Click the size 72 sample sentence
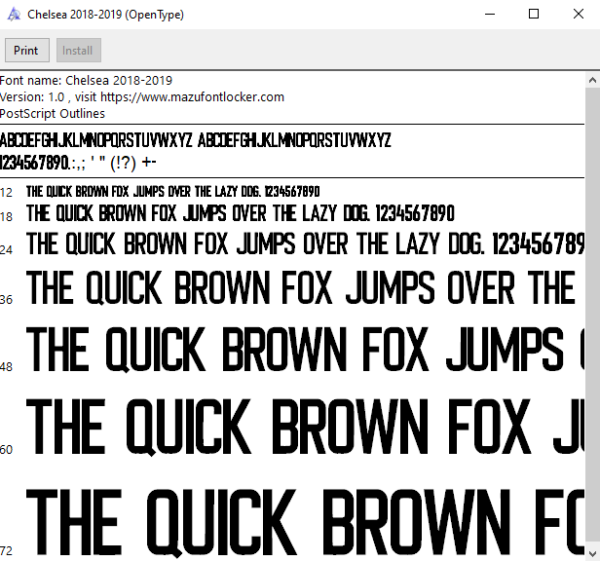The height and width of the screenshot is (561, 600). coord(305,522)
